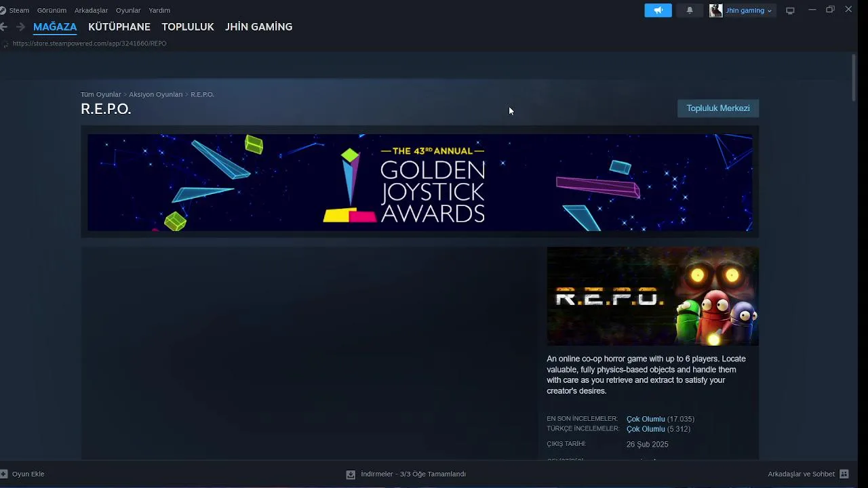The image size is (868, 488).
Task: Open Arkadaşlar ve Sohbet label
Action: click(801, 474)
